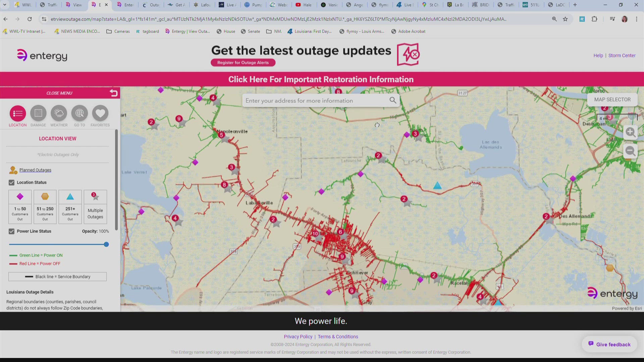Open the tagboard bookmark
Viewport: 644px width, 362px height.
click(x=147, y=32)
